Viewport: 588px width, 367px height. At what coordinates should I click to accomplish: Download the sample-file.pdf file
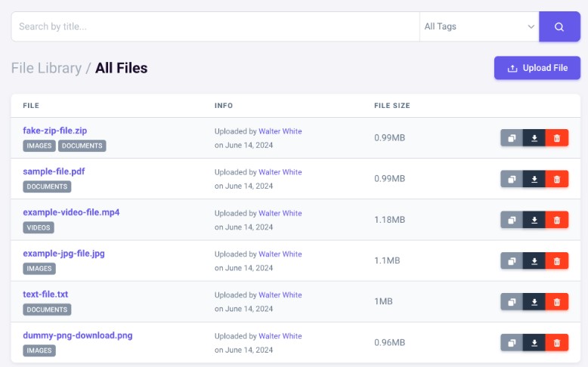point(534,179)
